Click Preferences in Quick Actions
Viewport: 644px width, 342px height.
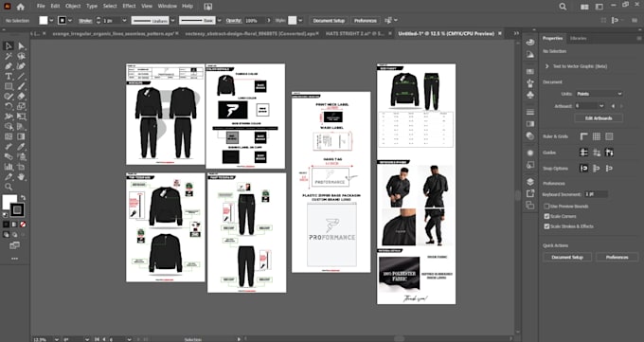pyautogui.click(x=617, y=258)
